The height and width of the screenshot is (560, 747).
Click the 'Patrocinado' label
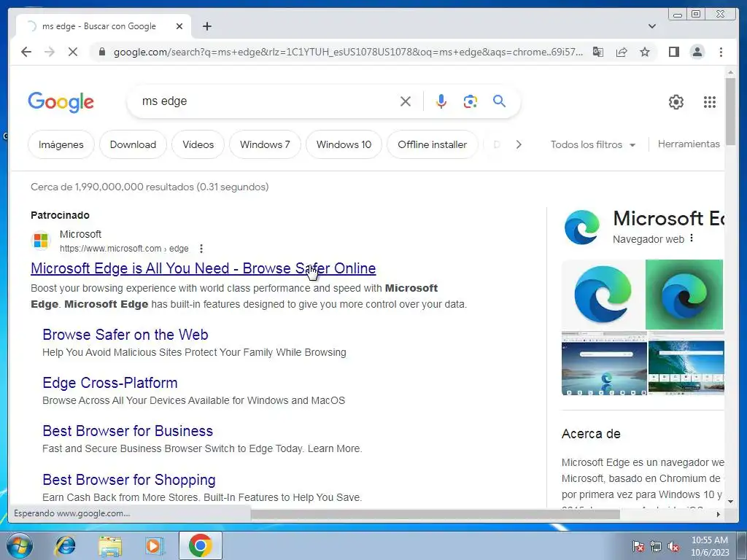[x=60, y=215]
